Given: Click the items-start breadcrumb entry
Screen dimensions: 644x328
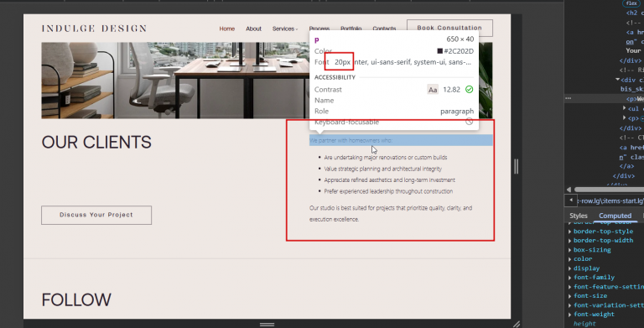Looking at the screenshot, I should 610,201.
